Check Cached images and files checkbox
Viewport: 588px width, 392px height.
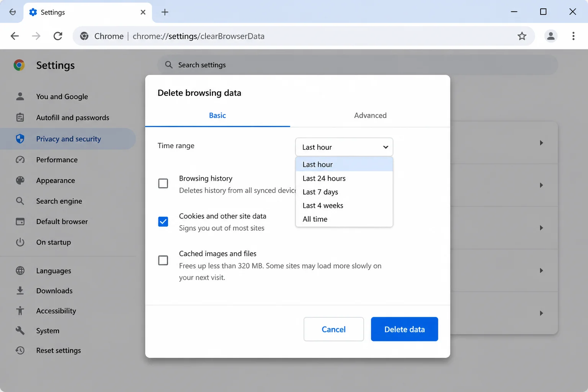tap(163, 260)
